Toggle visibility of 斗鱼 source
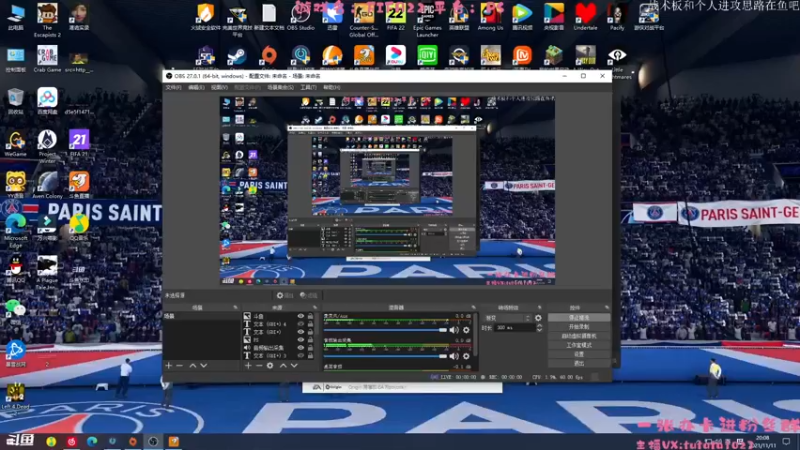The image size is (800, 450). tap(301, 316)
